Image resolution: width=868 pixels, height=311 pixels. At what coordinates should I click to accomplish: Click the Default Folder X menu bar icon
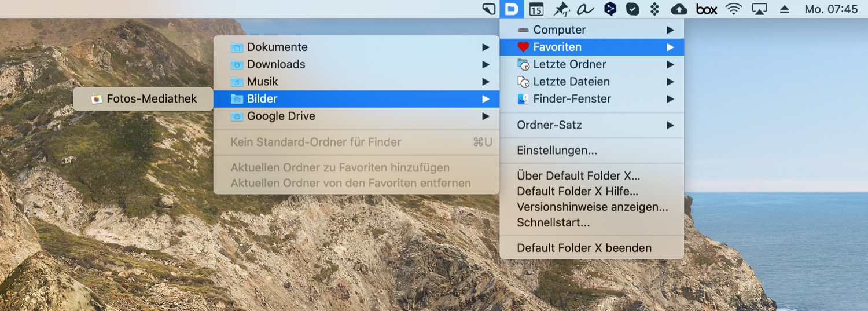511,9
